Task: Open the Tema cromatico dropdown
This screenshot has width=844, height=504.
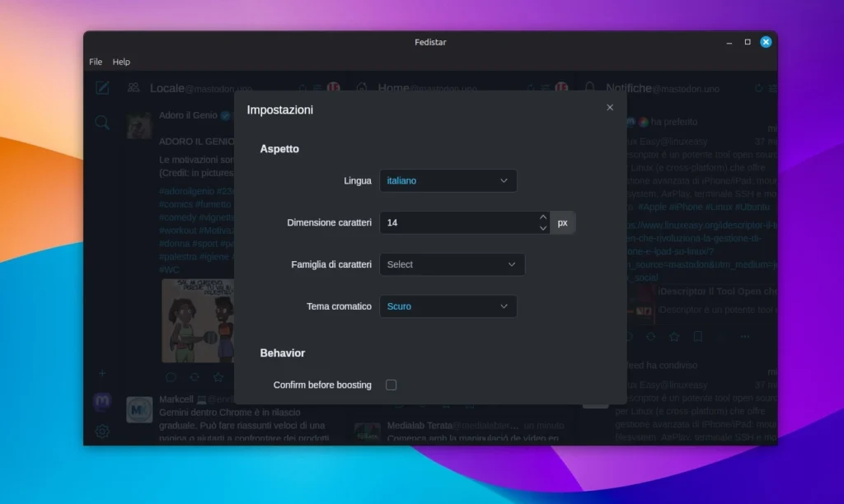Action: [x=448, y=306]
